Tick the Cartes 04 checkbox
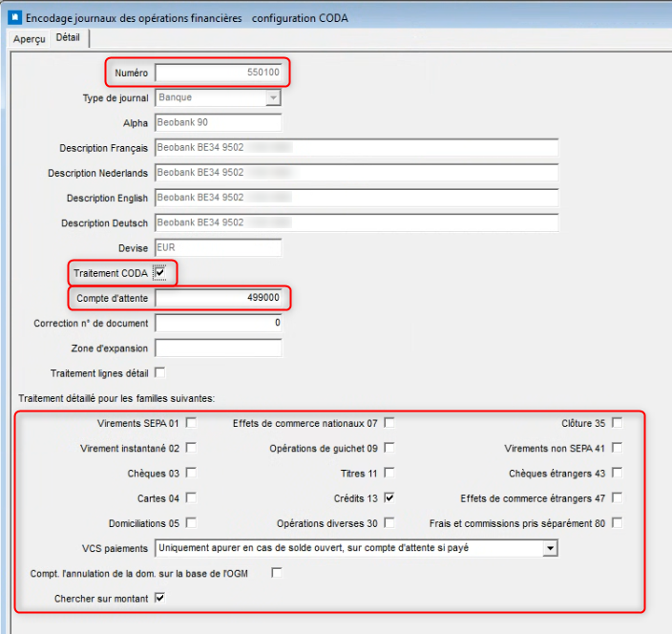 pos(191,497)
